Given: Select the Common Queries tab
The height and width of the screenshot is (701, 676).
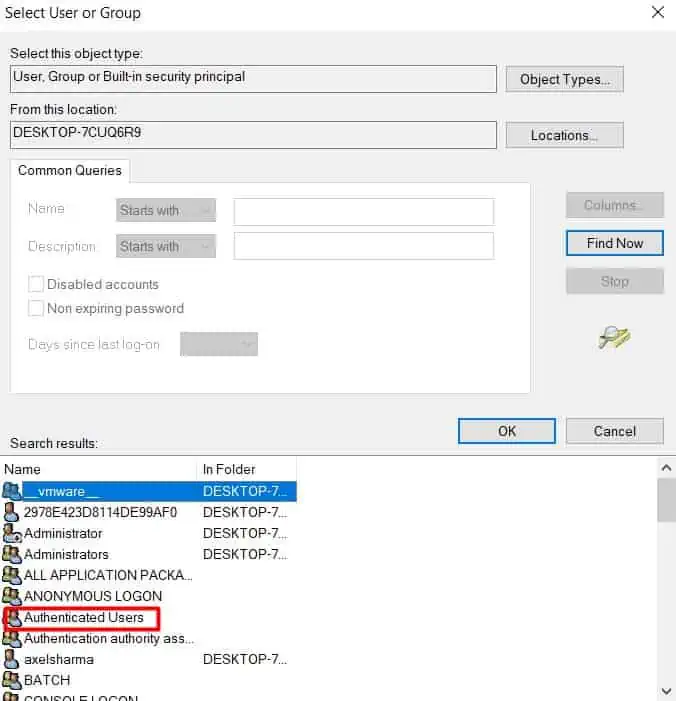Looking at the screenshot, I should pos(70,171).
